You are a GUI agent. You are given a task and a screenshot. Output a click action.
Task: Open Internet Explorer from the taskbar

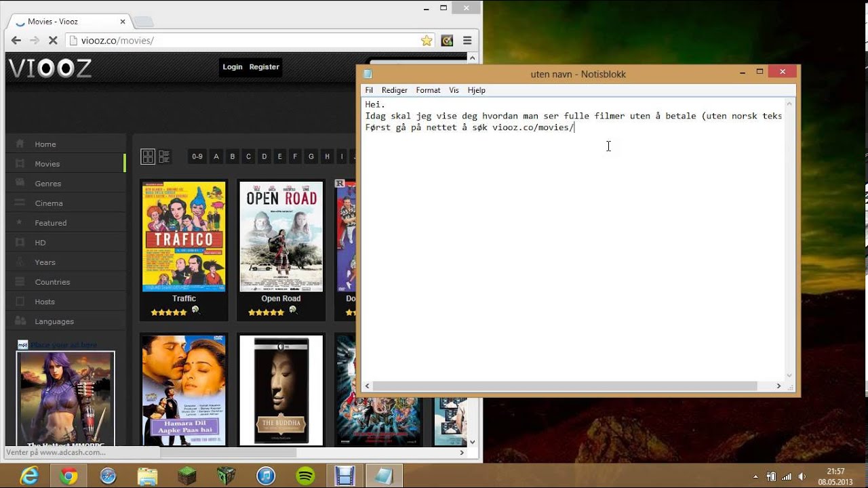pos(29,476)
